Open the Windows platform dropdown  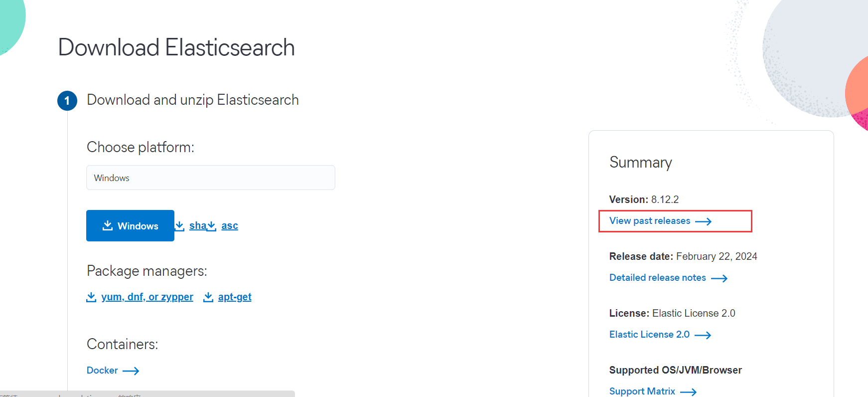coord(210,178)
